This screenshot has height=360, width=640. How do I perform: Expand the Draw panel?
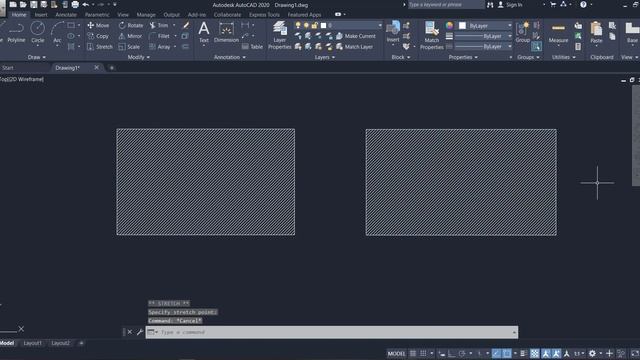click(x=37, y=57)
